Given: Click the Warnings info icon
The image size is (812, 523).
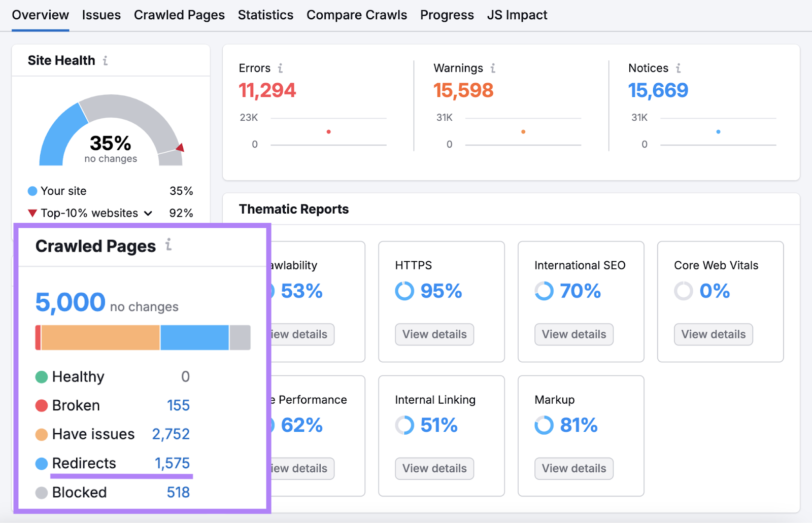Looking at the screenshot, I should (492, 67).
